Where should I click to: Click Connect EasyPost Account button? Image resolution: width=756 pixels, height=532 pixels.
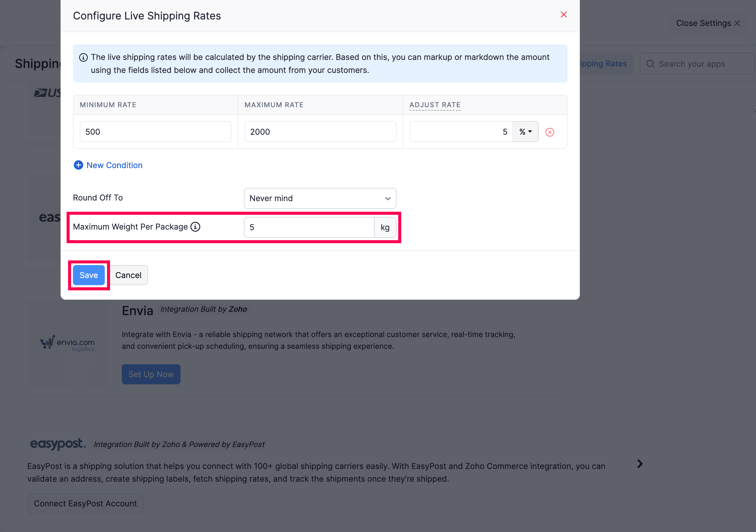coord(85,503)
